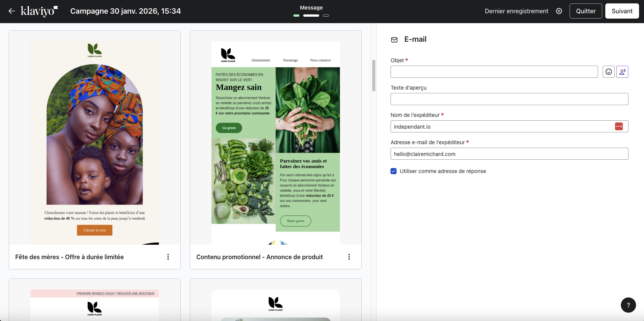Open options menu for Contenu promotionnel template

pos(349,257)
